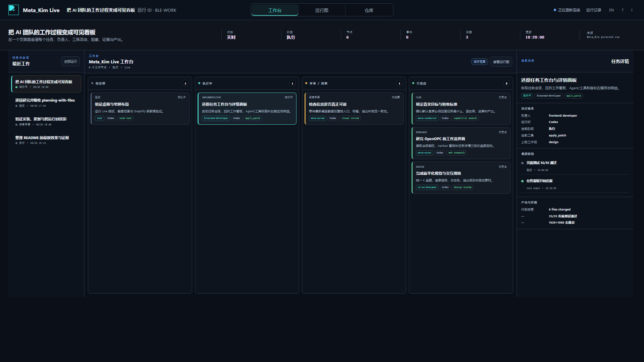
Task: Open the info "i" icon
Action: [x=632, y=10]
